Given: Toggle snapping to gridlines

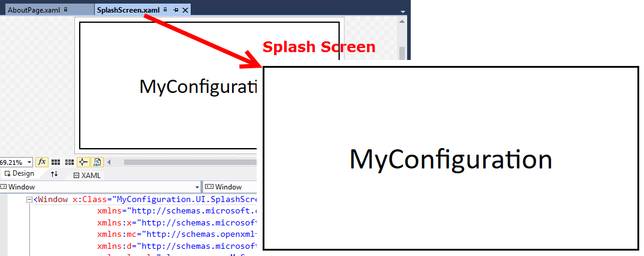Looking at the screenshot, I should [x=70, y=162].
